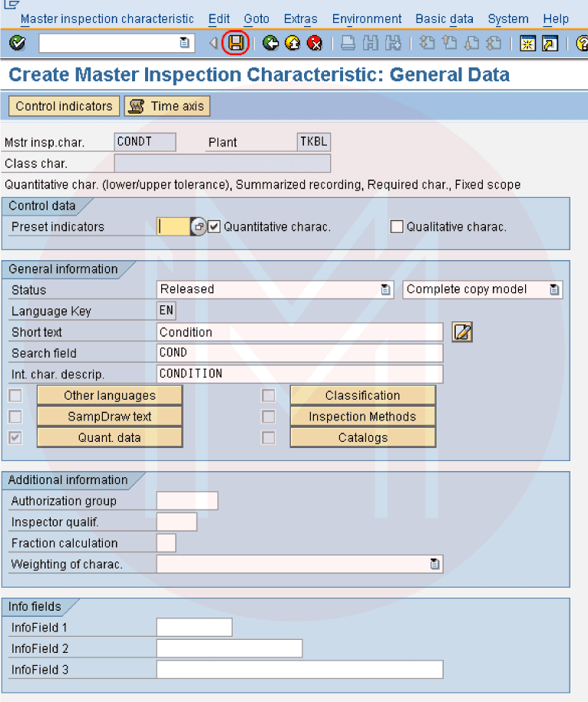Open long text editor beside Short text
This screenshot has width=588, height=702.
pyautogui.click(x=462, y=332)
